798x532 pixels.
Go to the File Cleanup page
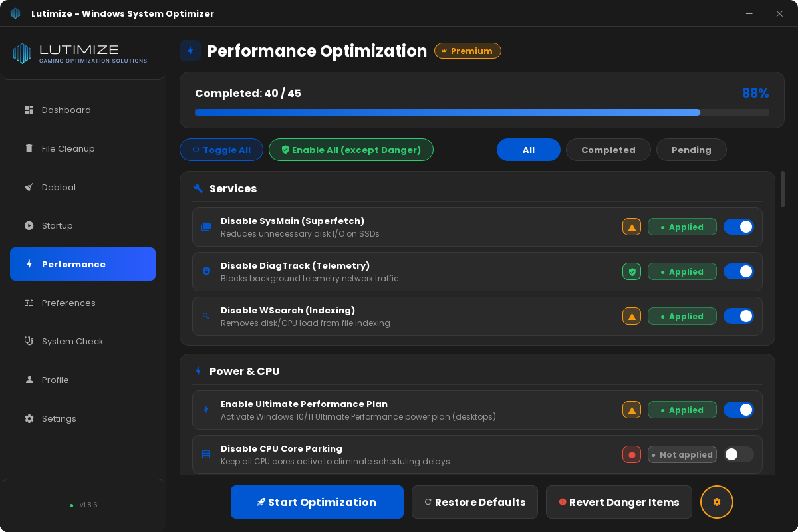coord(82,148)
